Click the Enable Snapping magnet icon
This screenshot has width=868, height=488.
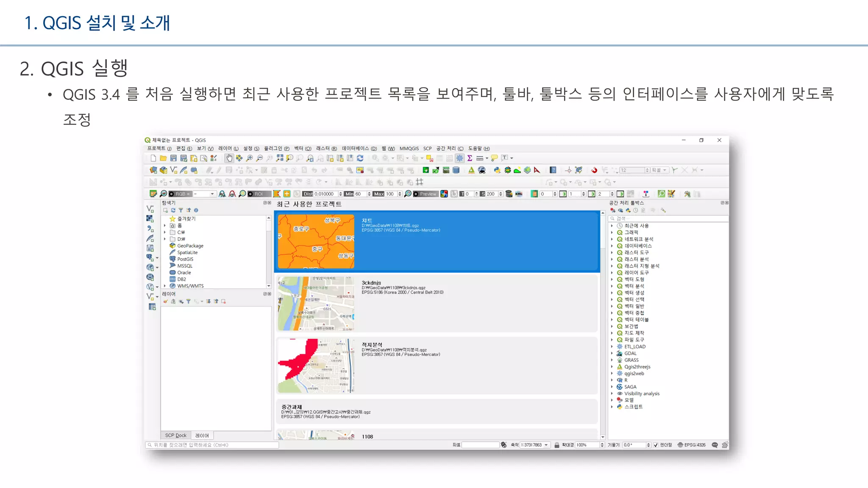[594, 170]
